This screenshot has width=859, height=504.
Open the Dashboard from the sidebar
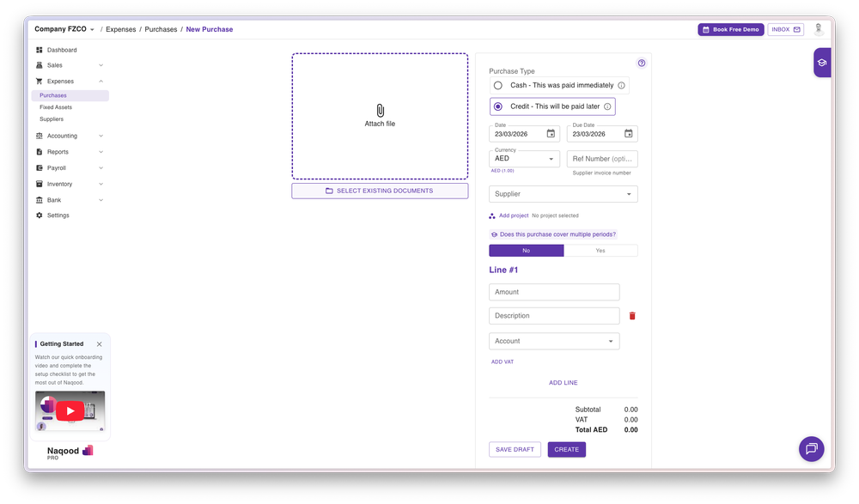click(38, 49)
